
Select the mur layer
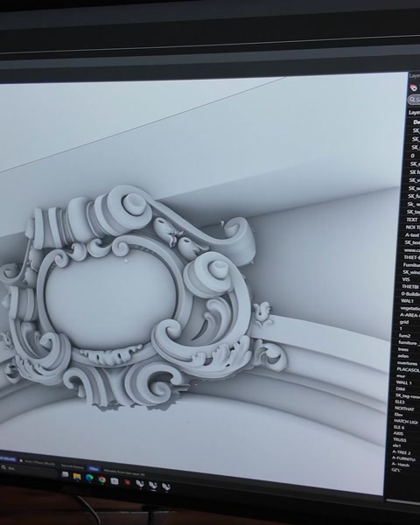[401, 376]
